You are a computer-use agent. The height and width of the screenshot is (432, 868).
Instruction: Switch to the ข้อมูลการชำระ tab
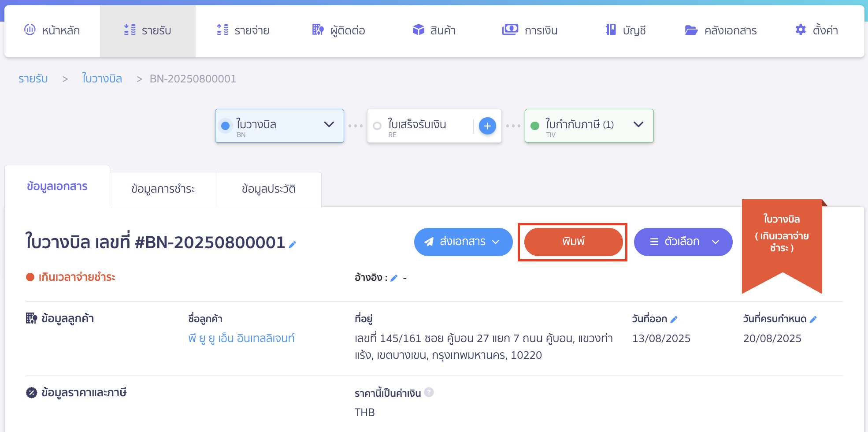[x=163, y=189]
